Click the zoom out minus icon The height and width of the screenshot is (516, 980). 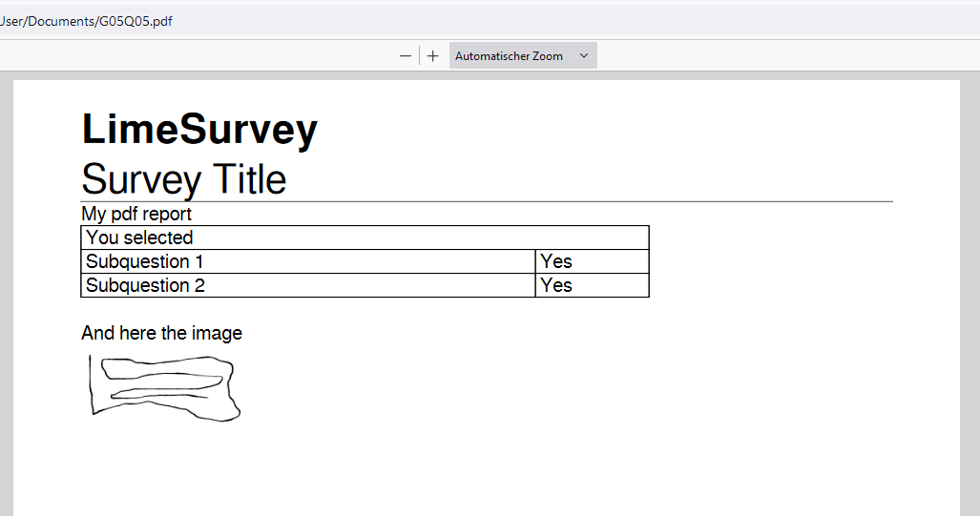pos(406,56)
